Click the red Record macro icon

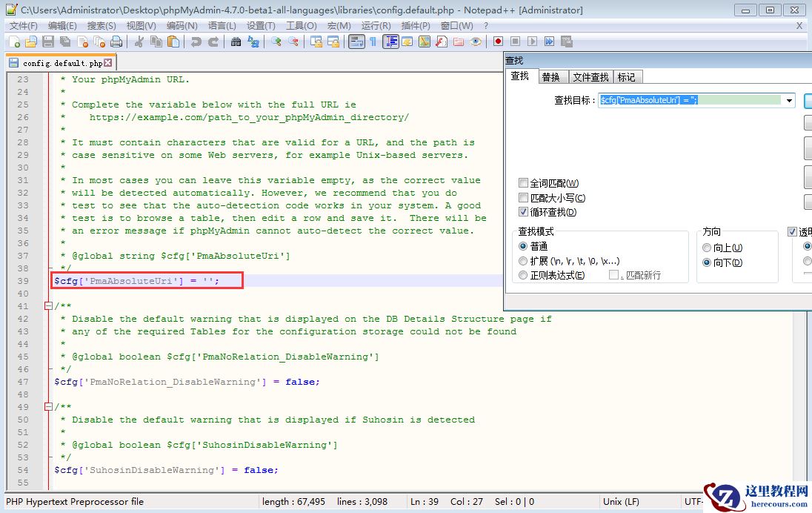tap(498, 42)
